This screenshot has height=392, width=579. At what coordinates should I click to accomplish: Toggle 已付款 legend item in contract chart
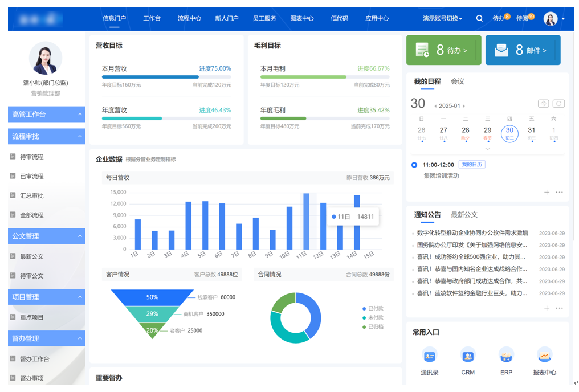pos(373,308)
